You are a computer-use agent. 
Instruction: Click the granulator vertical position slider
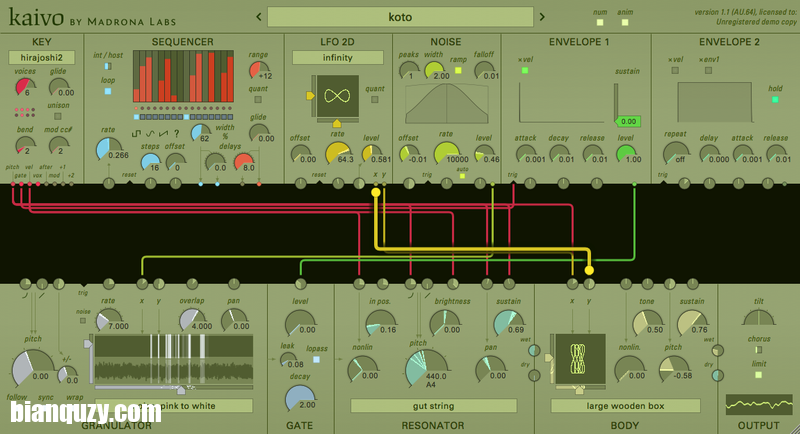click(89, 359)
